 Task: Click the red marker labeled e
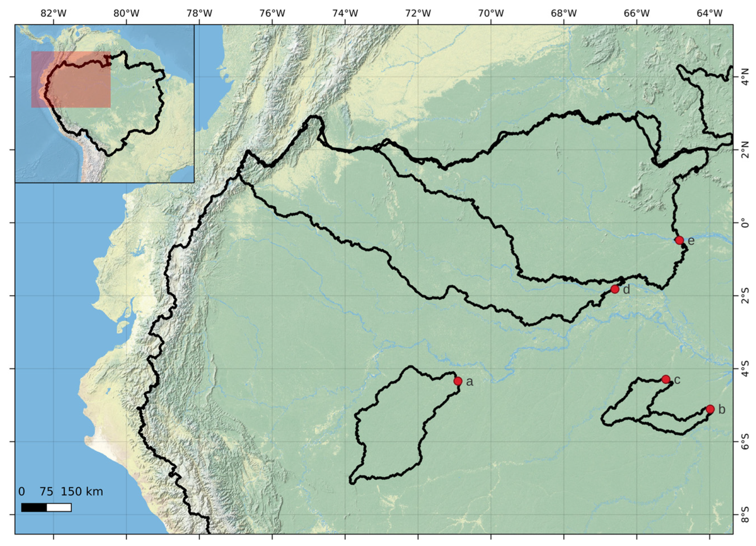pyautogui.click(x=679, y=240)
